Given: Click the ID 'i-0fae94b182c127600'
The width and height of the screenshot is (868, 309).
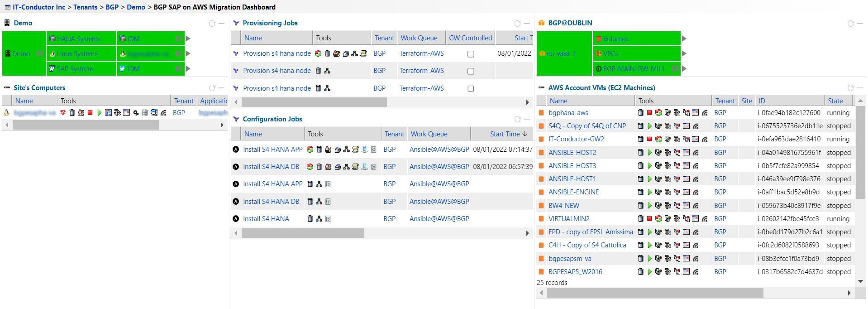Looking at the screenshot, I should point(789,113).
